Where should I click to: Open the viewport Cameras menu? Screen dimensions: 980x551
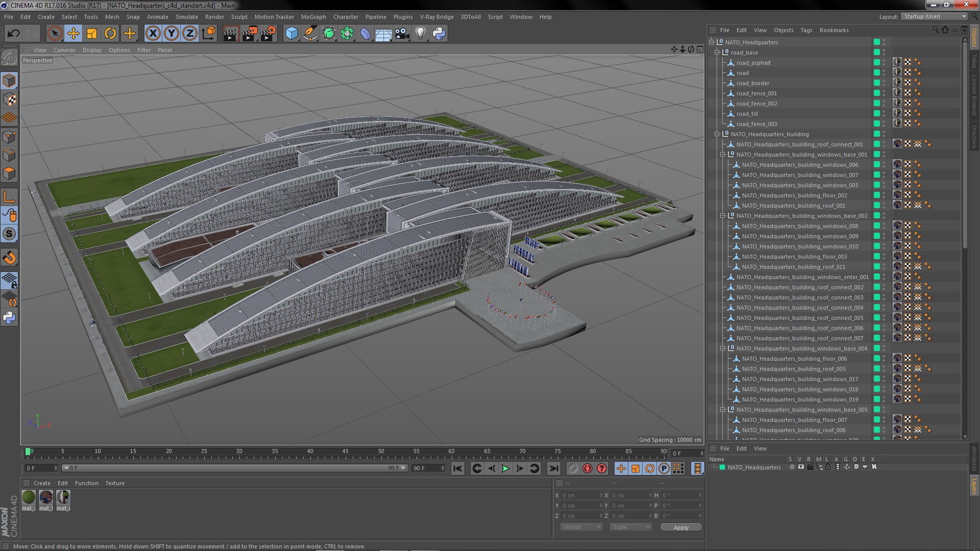tap(64, 50)
